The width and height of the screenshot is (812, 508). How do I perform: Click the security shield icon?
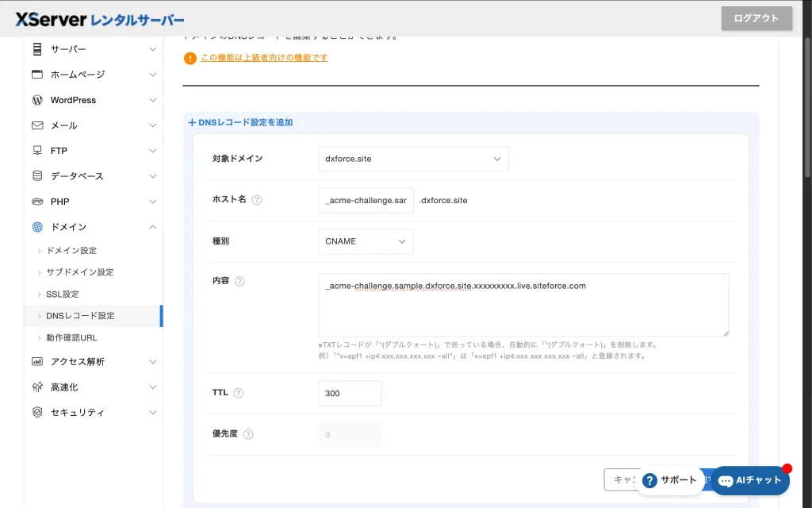coord(36,413)
